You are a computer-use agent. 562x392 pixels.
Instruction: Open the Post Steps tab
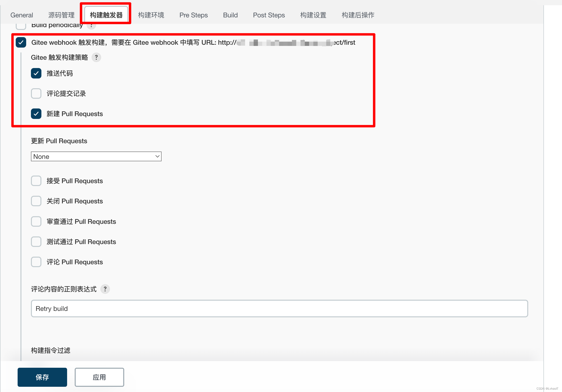pyautogui.click(x=269, y=15)
